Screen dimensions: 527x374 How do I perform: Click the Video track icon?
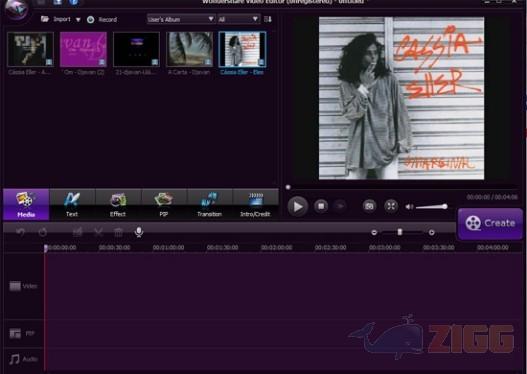[15, 286]
